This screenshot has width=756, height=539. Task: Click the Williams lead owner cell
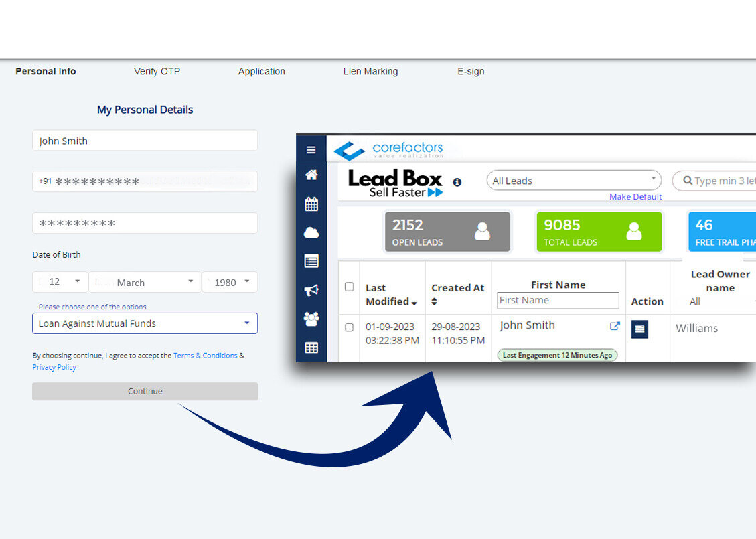click(x=696, y=328)
